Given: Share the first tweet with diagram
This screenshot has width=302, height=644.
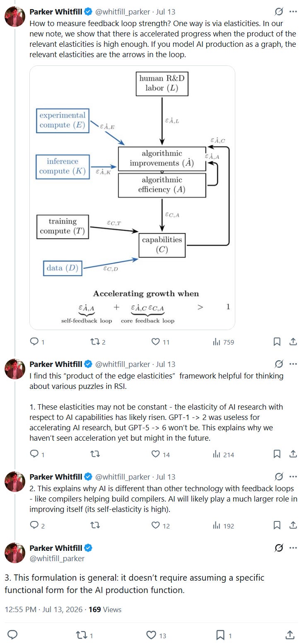Looking at the screenshot, I should pyautogui.click(x=293, y=342).
